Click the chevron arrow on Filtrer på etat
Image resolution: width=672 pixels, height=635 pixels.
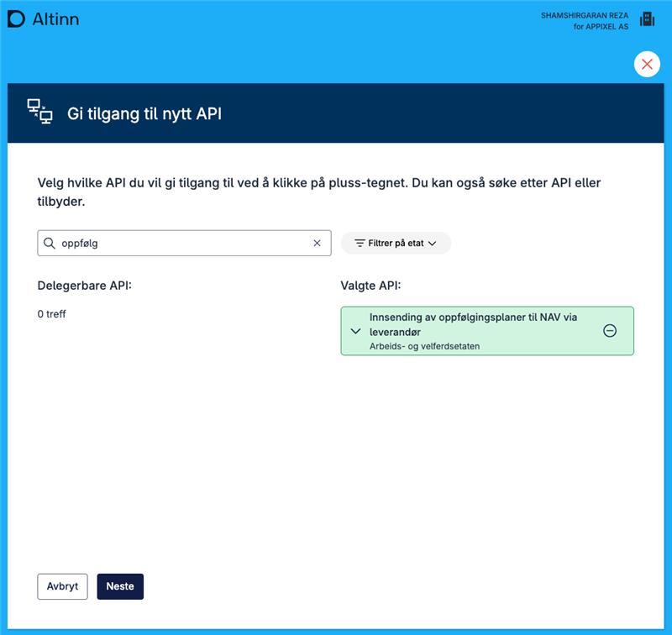(433, 243)
